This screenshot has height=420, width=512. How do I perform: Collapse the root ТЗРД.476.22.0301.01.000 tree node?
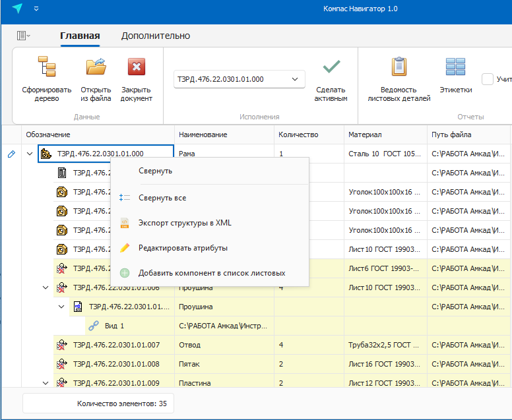(x=30, y=154)
